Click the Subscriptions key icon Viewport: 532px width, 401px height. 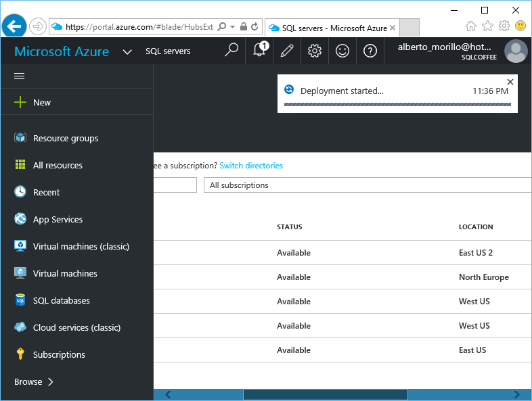click(x=20, y=354)
